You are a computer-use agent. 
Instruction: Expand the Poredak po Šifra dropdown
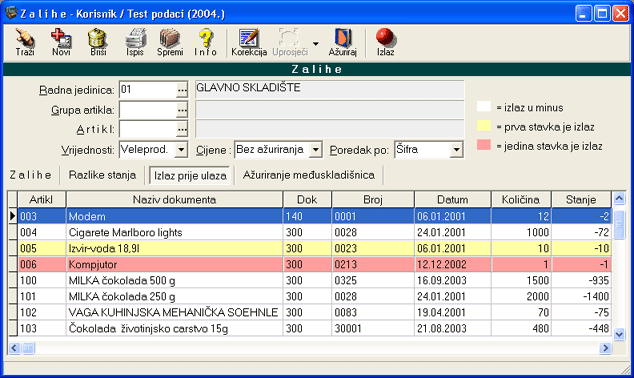click(x=456, y=150)
